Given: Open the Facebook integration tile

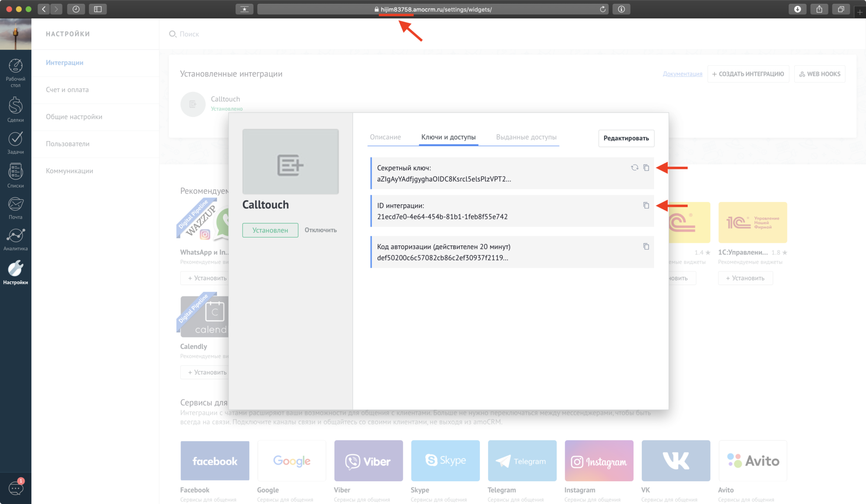Looking at the screenshot, I should click(x=215, y=460).
